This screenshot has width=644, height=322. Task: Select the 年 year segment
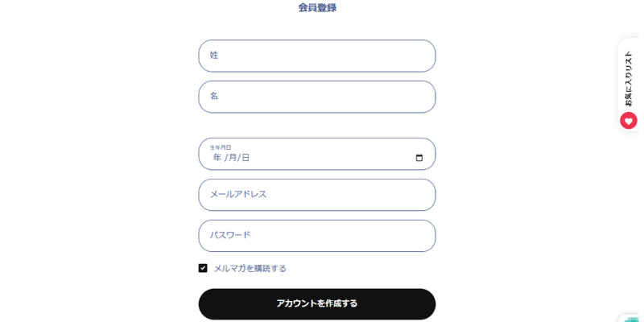click(x=217, y=158)
